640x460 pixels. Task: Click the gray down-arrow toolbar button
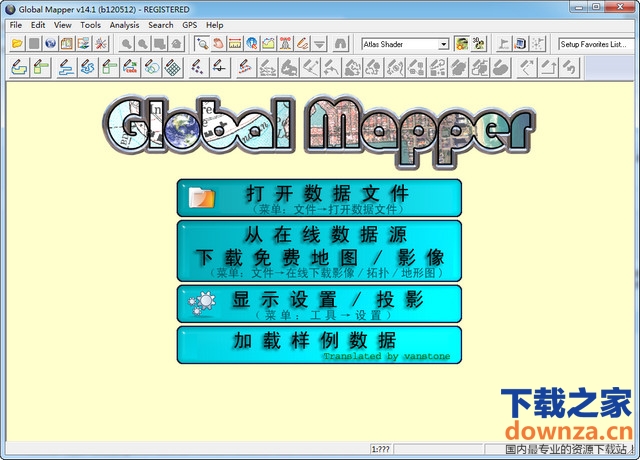click(319, 43)
